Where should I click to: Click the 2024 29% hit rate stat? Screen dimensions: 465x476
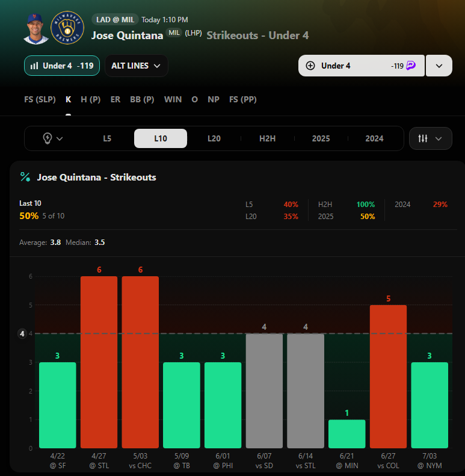click(421, 205)
